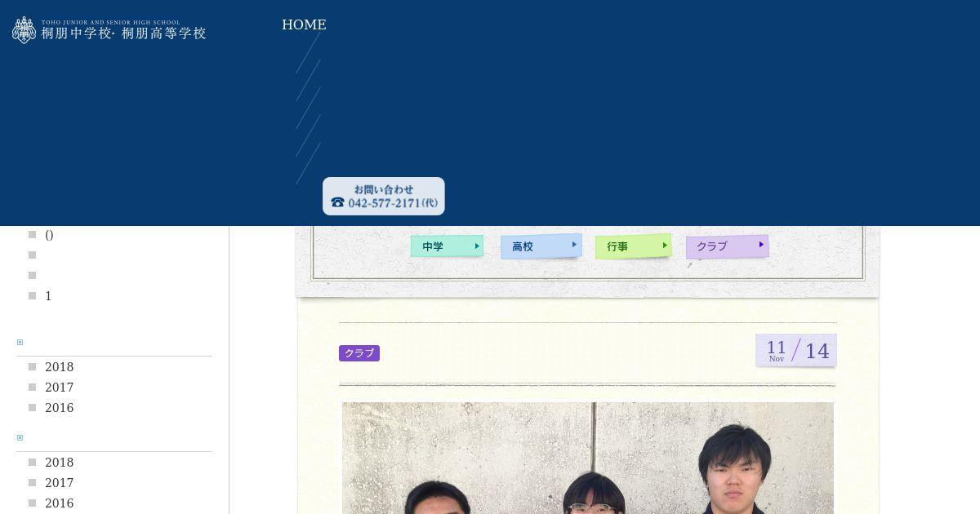Click the クラブ tag label on the post
The width and height of the screenshot is (980, 514).
point(359,353)
